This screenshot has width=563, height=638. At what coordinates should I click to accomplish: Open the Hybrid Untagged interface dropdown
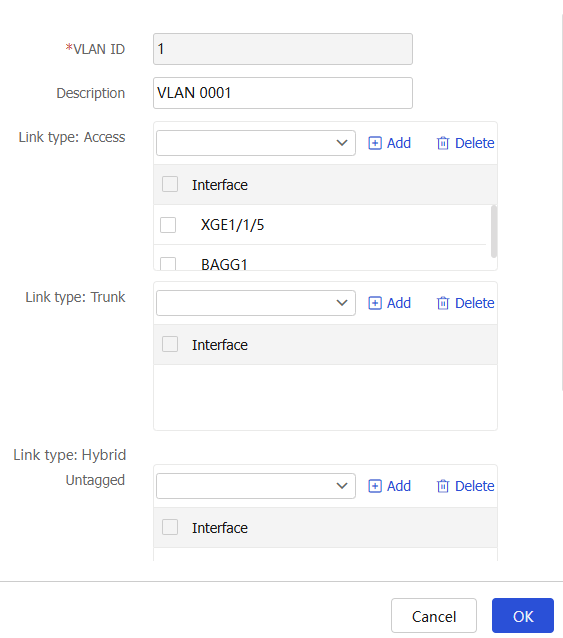256,486
